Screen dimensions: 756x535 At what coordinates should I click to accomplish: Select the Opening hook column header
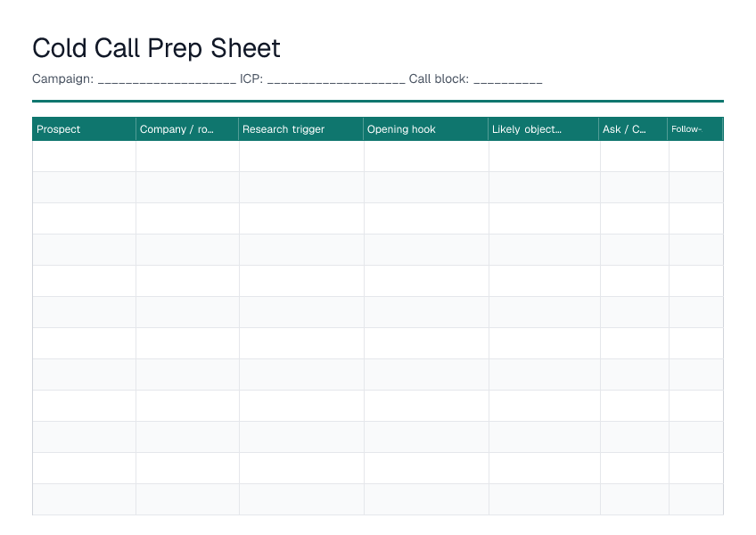pos(426,129)
